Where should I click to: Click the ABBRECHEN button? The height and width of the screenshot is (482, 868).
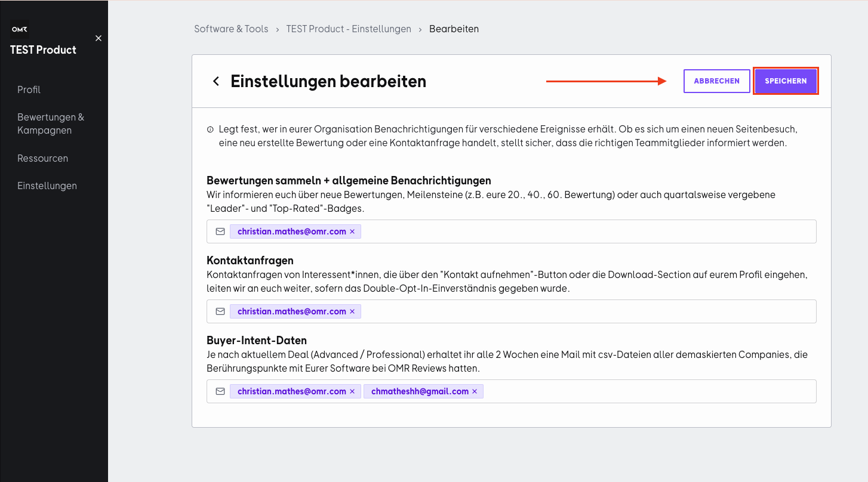717,81
